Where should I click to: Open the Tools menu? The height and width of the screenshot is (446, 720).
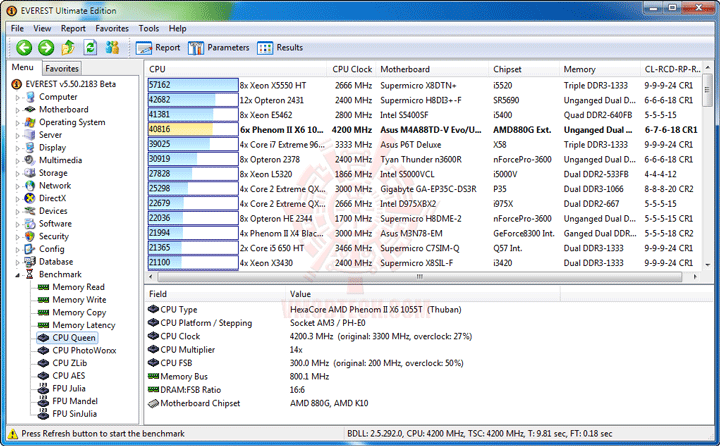(x=149, y=28)
